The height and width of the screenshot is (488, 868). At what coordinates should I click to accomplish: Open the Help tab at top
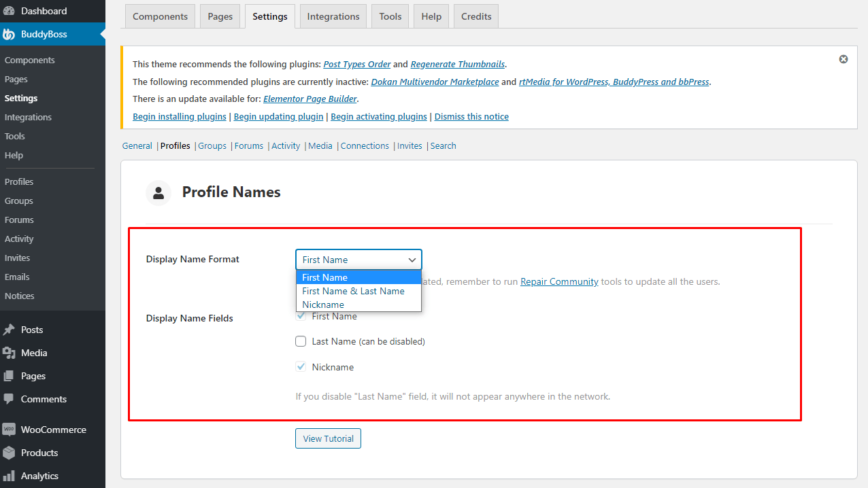point(431,16)
